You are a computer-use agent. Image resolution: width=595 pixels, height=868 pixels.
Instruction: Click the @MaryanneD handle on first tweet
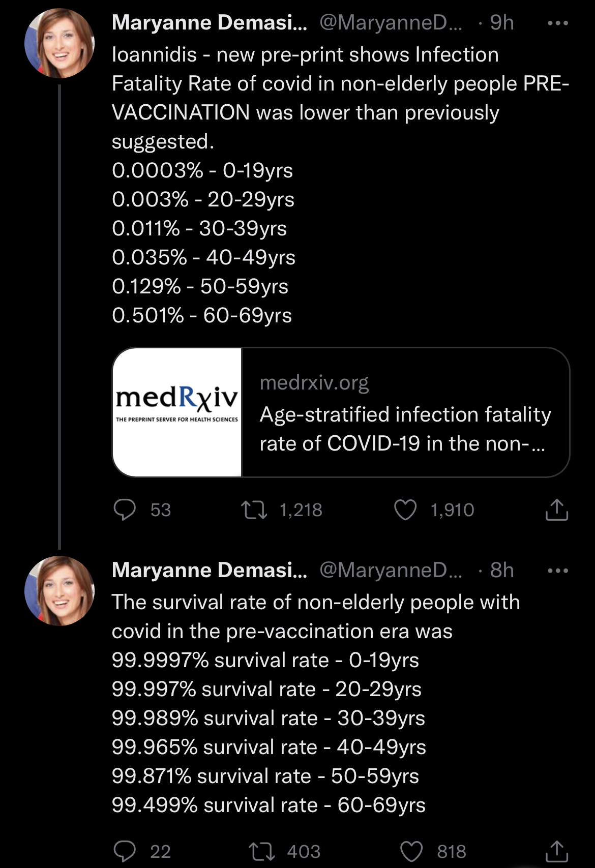(x=391, y=23)
